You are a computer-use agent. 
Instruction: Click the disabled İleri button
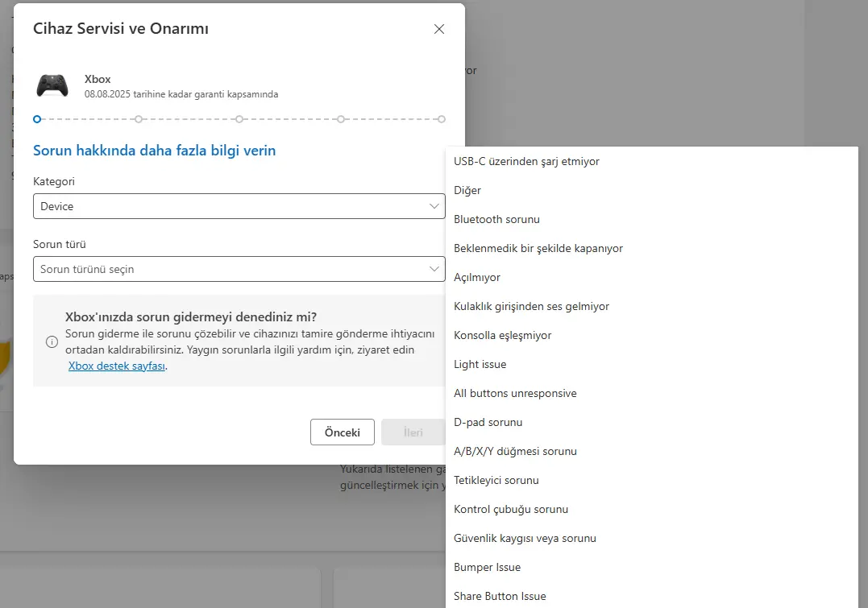click(x=413, y=432)
